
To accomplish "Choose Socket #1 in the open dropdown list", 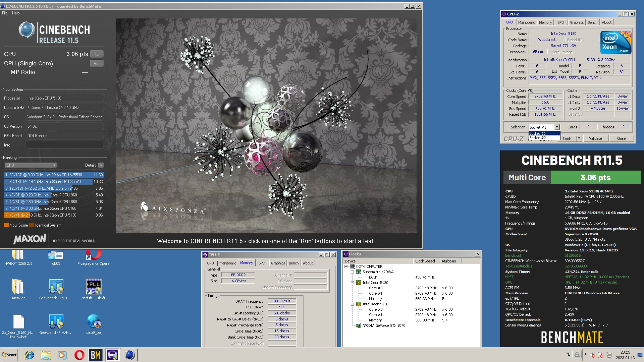I will 544,133.
